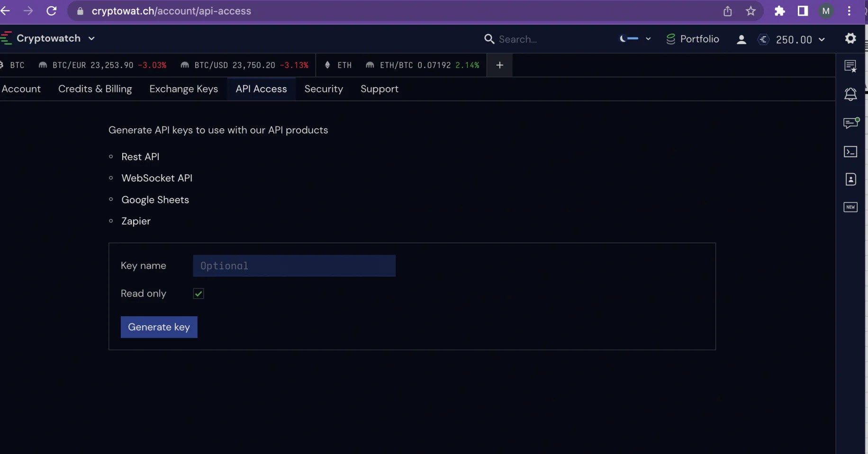
Task: Click the Cryptowatch logo
Action: (7, 38)
